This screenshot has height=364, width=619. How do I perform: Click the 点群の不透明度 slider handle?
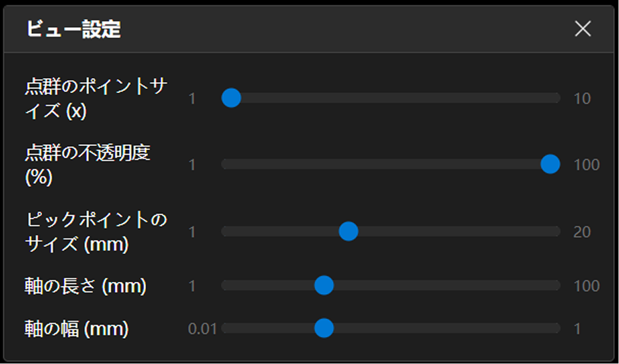click(x=550, y=164)
